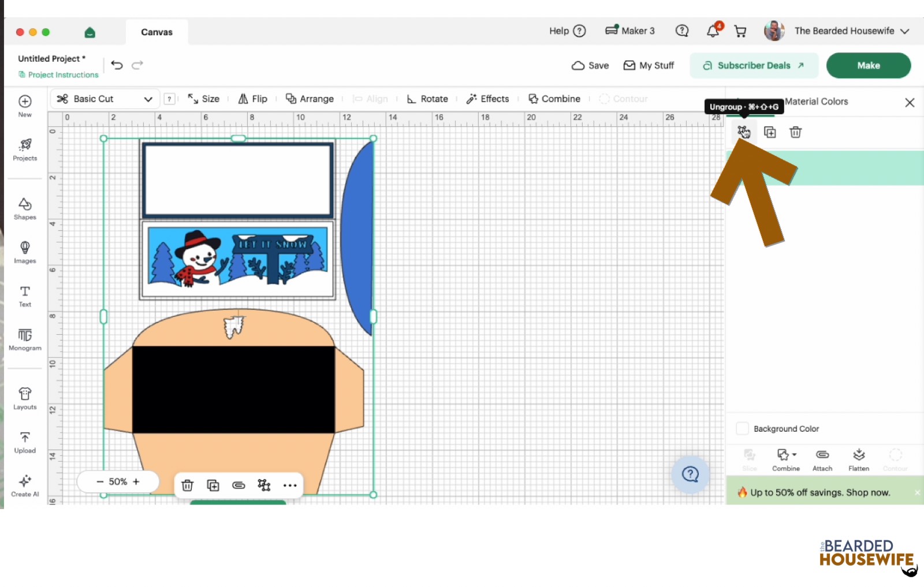Open My Stuff
The image size is (924, 587).
coord(649,65)
